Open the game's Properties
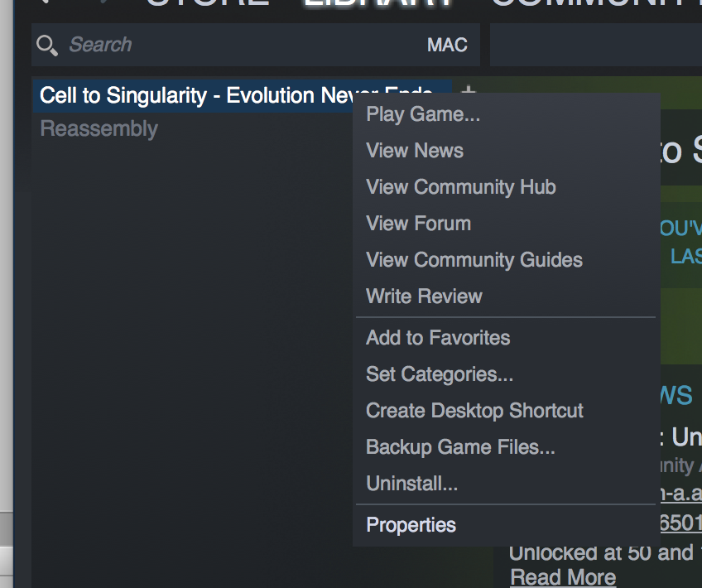The image size is (702, 588). pos(411,525)
